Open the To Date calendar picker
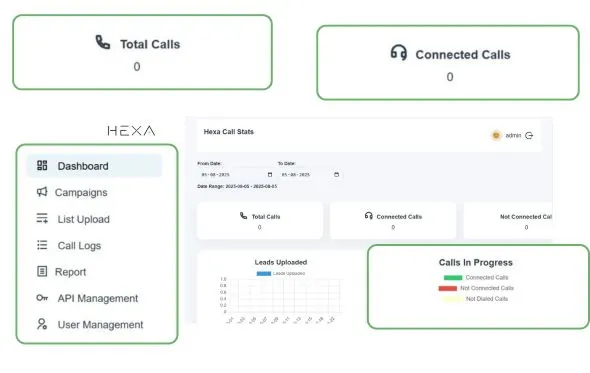Screen dimensions: 590x373 336,175
